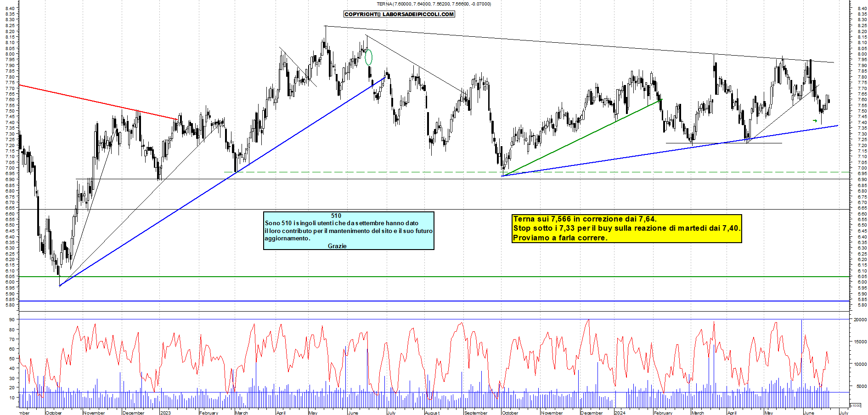This screenshot has width=868, height=415.
Task: Click 'Sono 510 i singoli utenti' line
Action: [342, 223]
